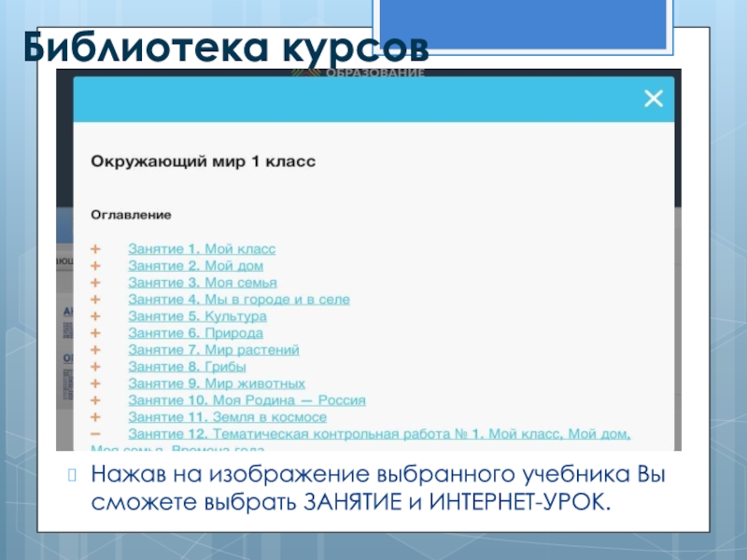Open link Занятие 8. Грибы

(187, 367)
